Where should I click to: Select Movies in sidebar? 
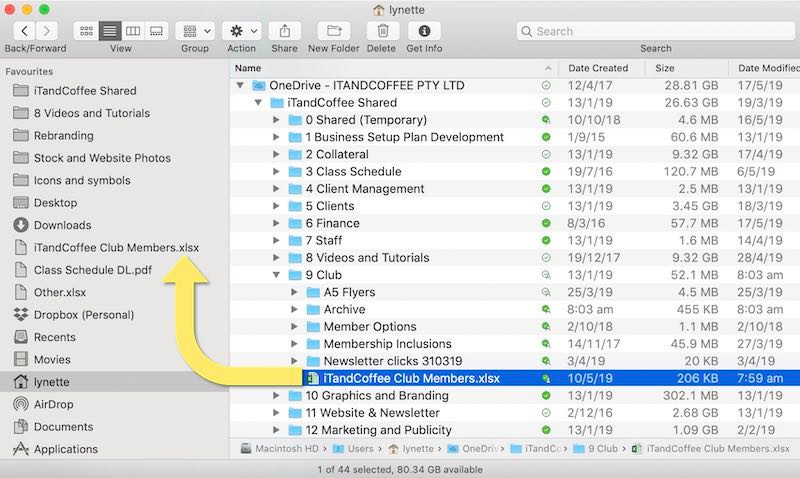[x=52, y=360]
